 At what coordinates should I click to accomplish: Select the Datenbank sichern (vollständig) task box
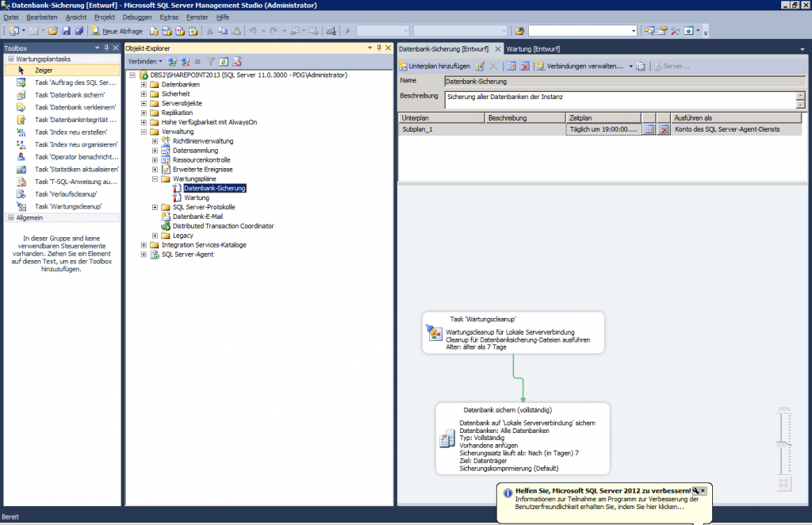pyautogui.click(x=523, y=439)
